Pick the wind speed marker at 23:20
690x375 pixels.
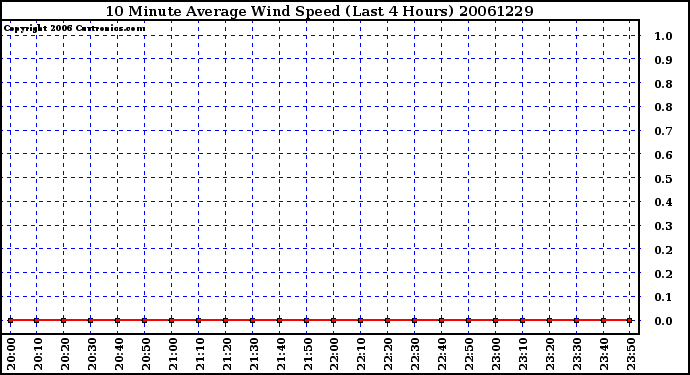[x=549, y=320]
